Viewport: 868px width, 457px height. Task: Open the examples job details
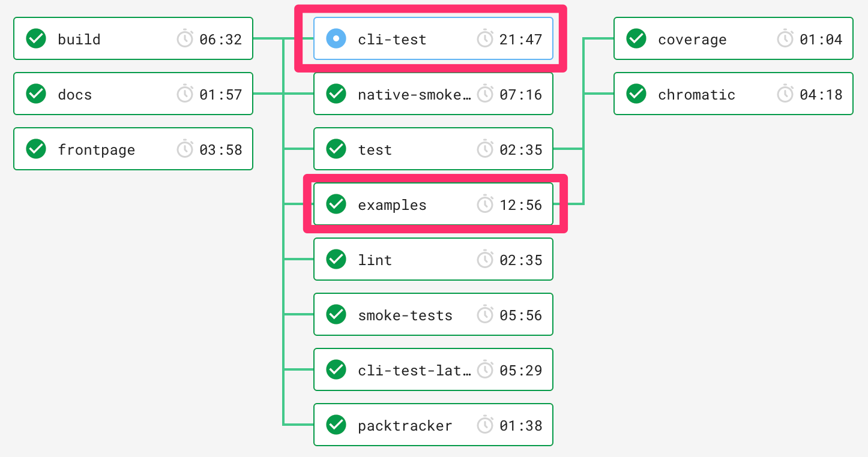tap(433, 204)
